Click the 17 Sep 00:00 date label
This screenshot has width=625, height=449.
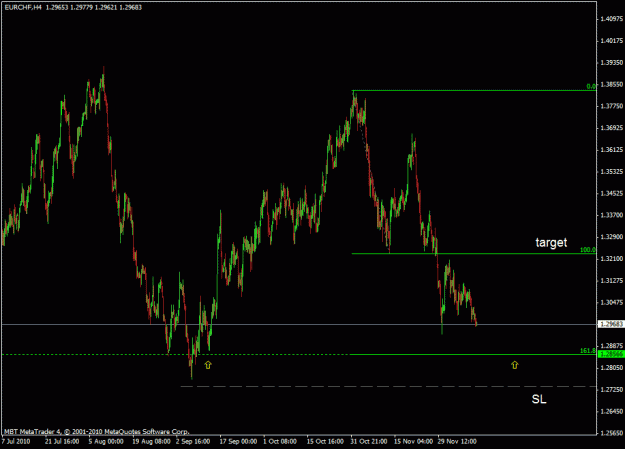238,441
